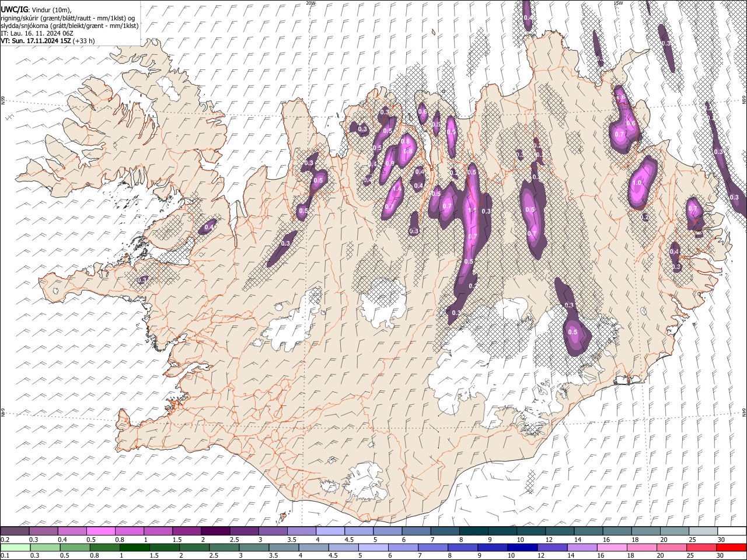Select the darkest green 1 to 1.5 rain swatch
This screenshot has height=560, width=747.
pos(134,547)
